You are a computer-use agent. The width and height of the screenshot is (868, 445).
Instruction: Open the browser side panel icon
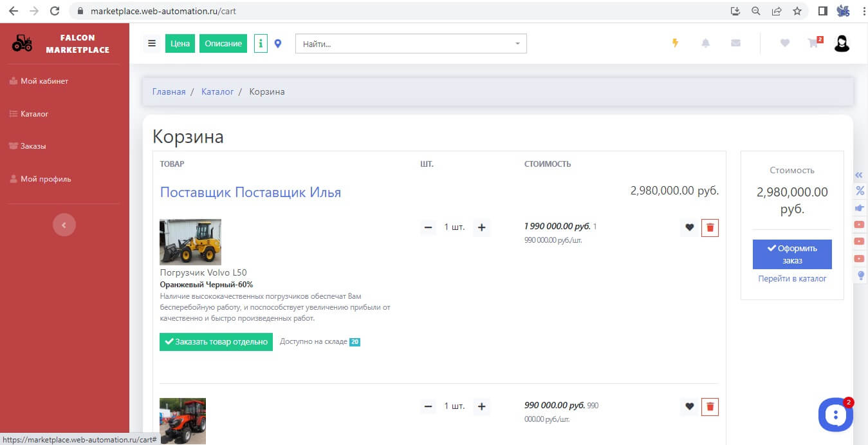822,11
